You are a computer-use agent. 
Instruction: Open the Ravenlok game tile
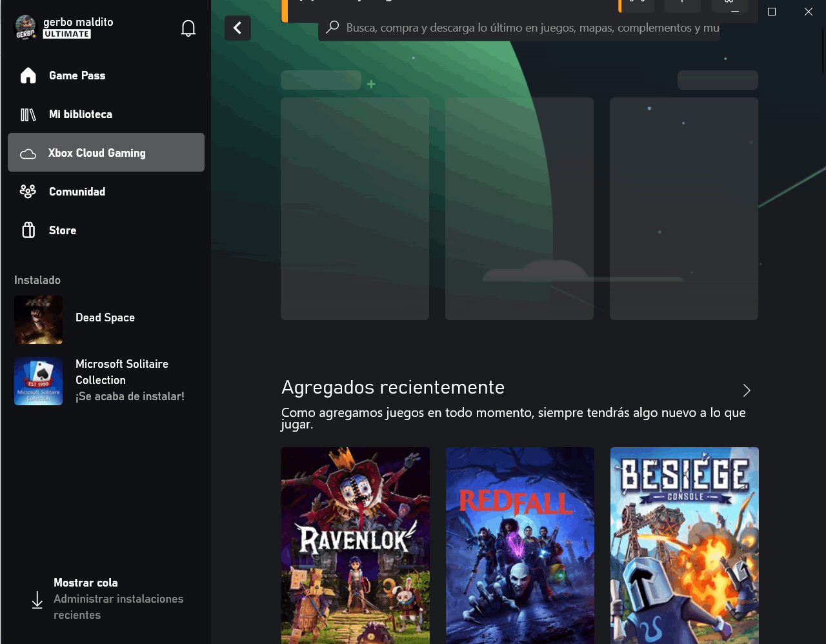[x=356, y=545]
